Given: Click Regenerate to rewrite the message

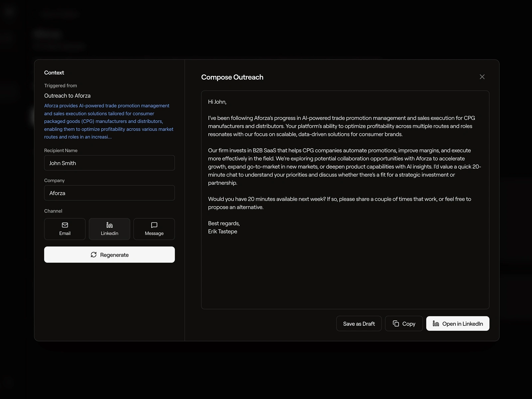Looking at the screenshot, I should (x=109, y=255).
